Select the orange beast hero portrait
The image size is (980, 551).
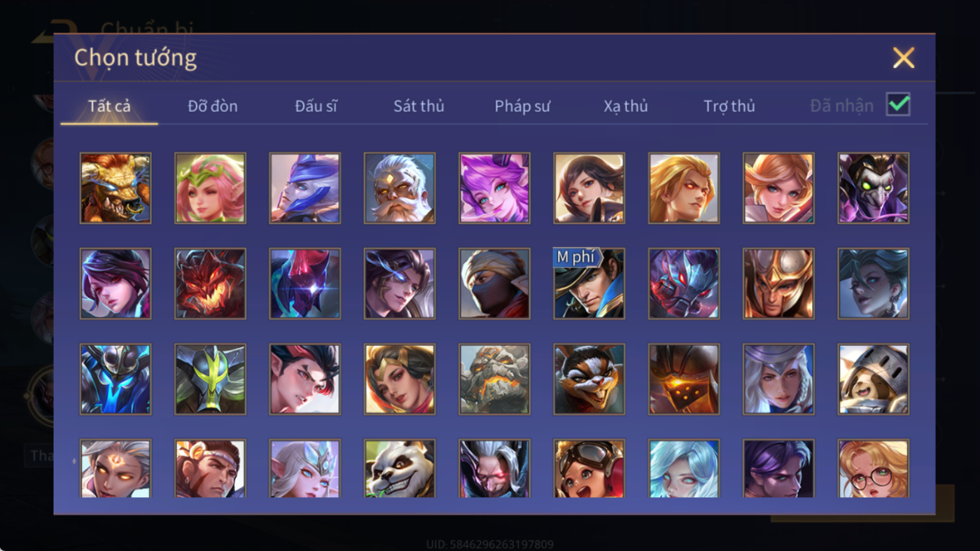pyautogui.click(x=115, y=188)
